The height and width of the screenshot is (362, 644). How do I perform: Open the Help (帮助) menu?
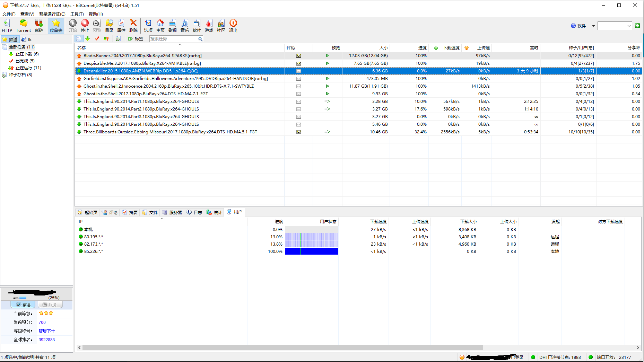click(x=96, y=14)
